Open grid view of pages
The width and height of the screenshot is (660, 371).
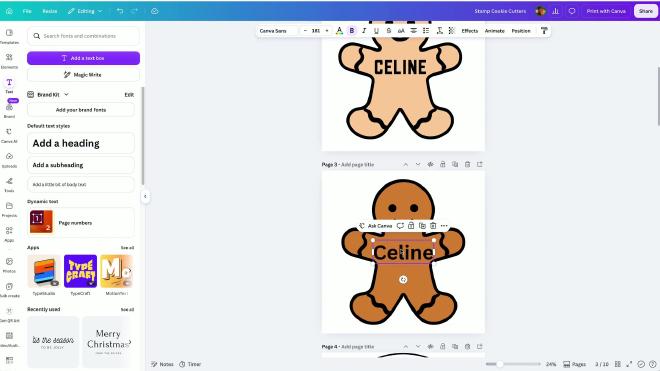point(617,364)
